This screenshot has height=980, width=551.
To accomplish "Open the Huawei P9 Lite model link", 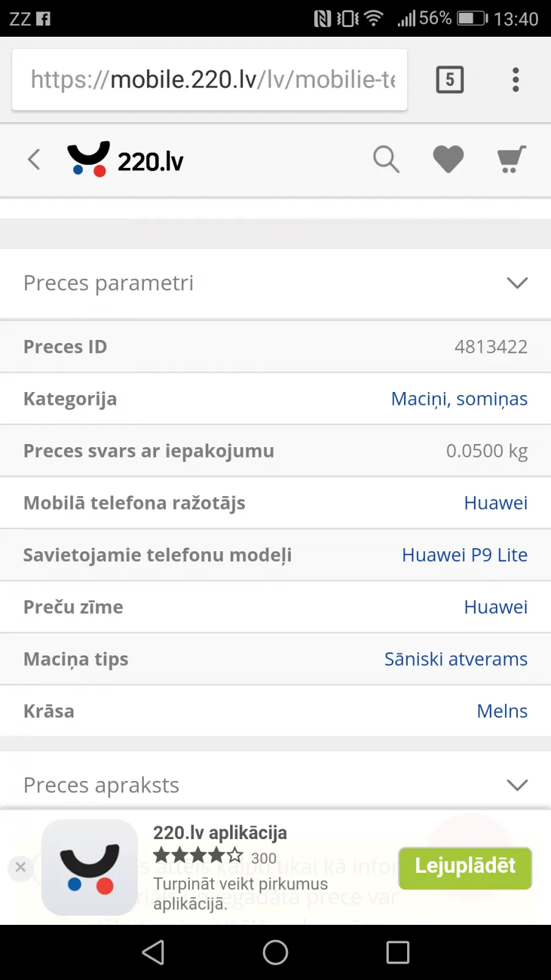I will click(x=465, y=555).
